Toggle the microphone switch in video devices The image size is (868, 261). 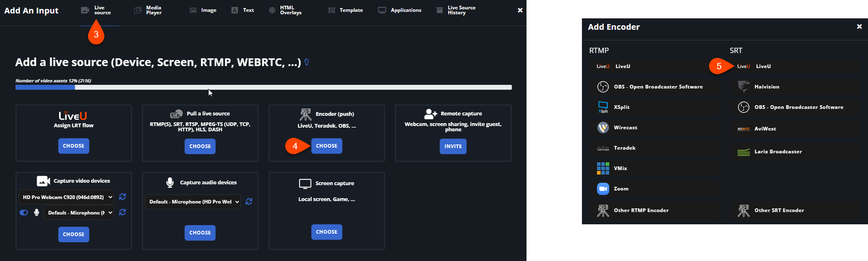coord(24,212)
